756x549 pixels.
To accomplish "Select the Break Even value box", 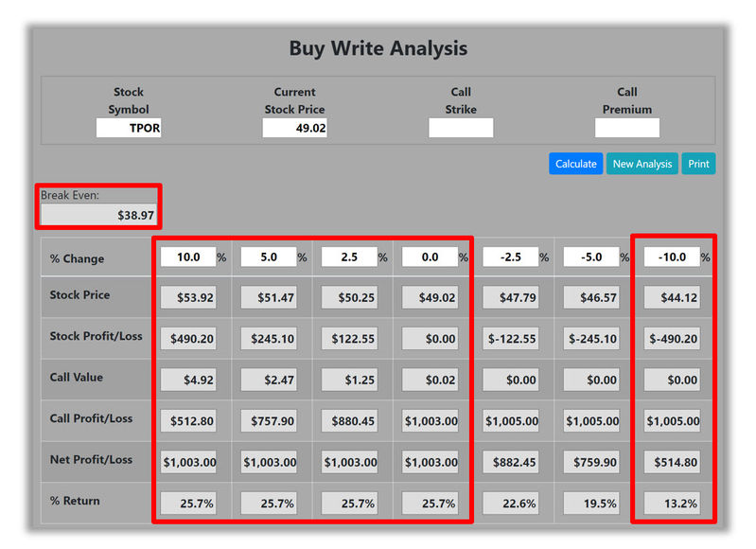I will pyautogui.click(x=98, y=215).
